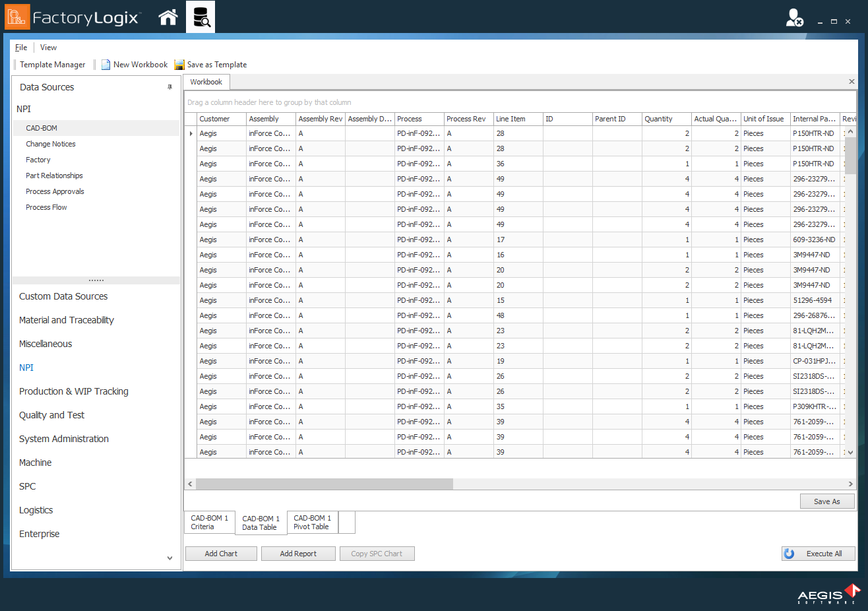Click the user logout icon

coord(794,16)
